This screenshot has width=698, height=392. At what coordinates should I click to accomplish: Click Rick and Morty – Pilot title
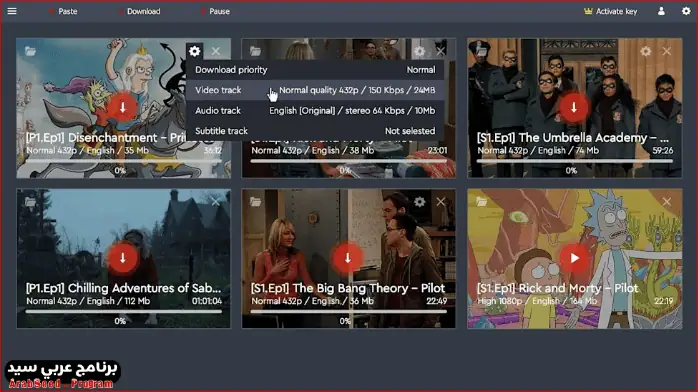(557, 288)
